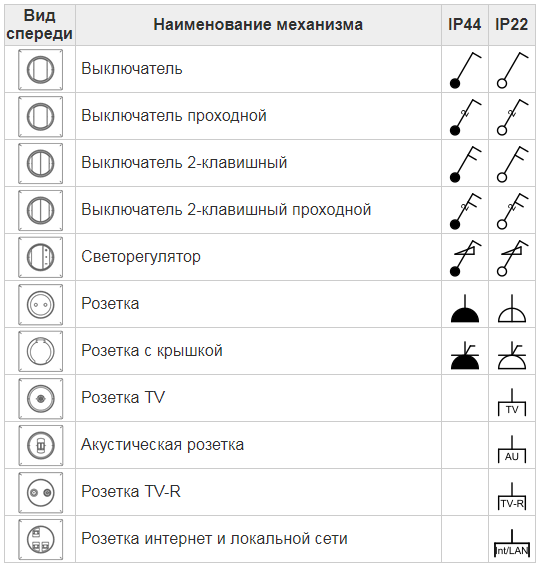This screenshot has width=541, height=568.
Task: Select the Int/LAN socket symbol
Action: [512, 543]
